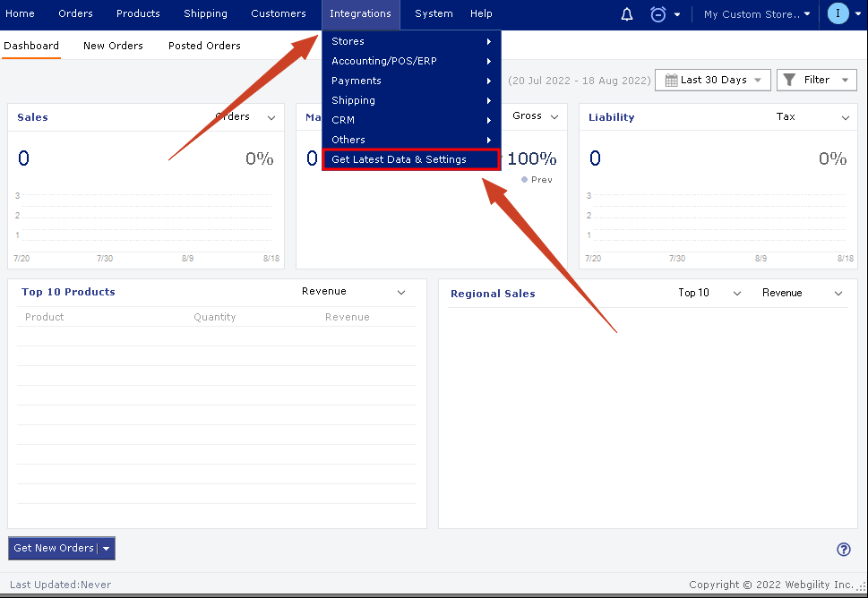Click the calendar icon in date range

click(671, 81)
